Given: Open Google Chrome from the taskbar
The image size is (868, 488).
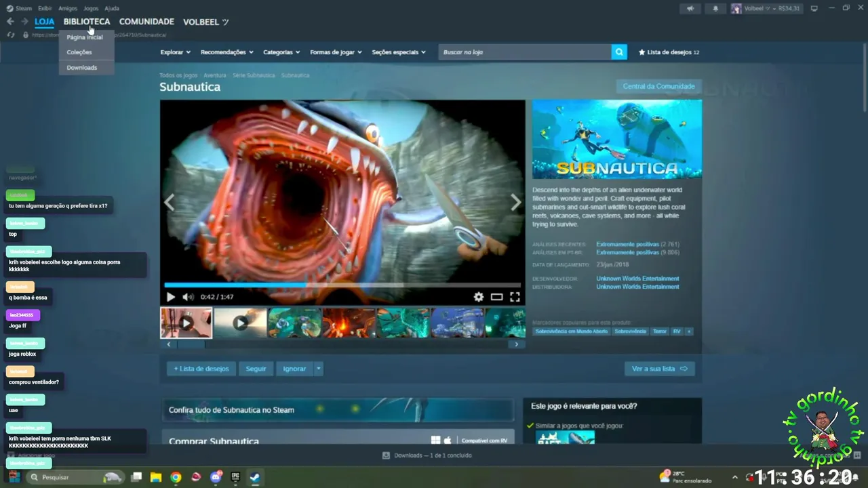Looking at the screenshot, I should (176, 477).
